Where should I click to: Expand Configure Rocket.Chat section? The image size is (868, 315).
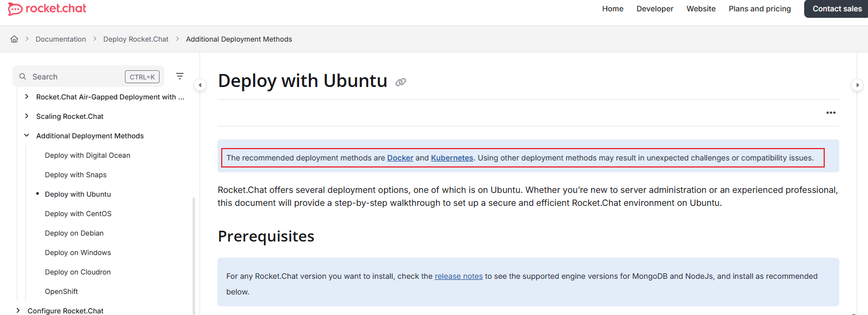click(18, 311)
